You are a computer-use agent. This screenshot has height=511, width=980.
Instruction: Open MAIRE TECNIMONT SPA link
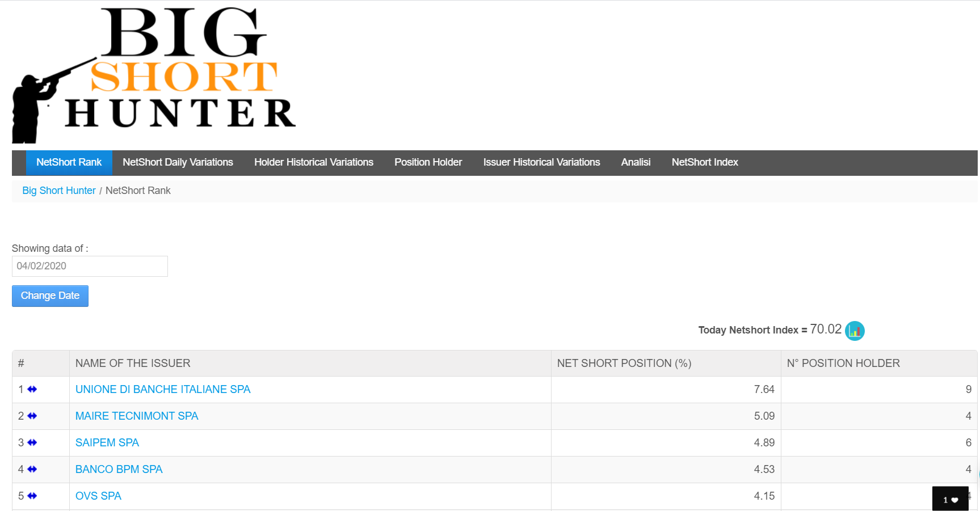[137, 416]
